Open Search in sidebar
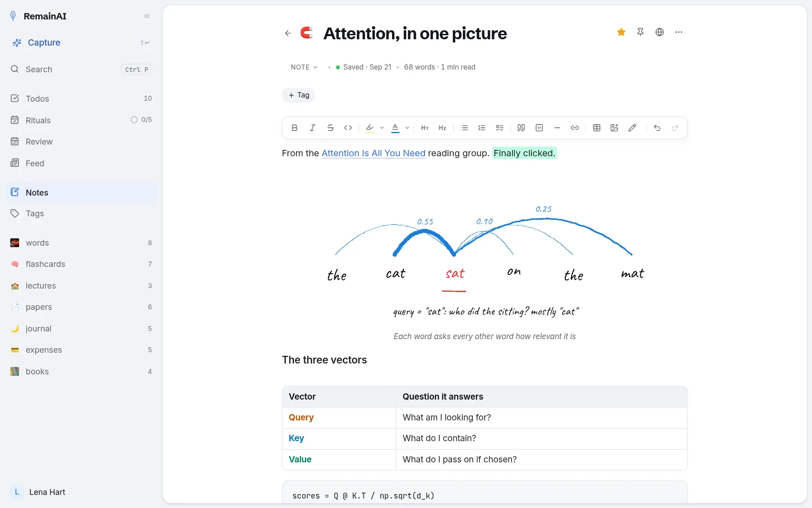Image resolution: width=812 pixels, height=508 pixels. [x=81, y=69]
